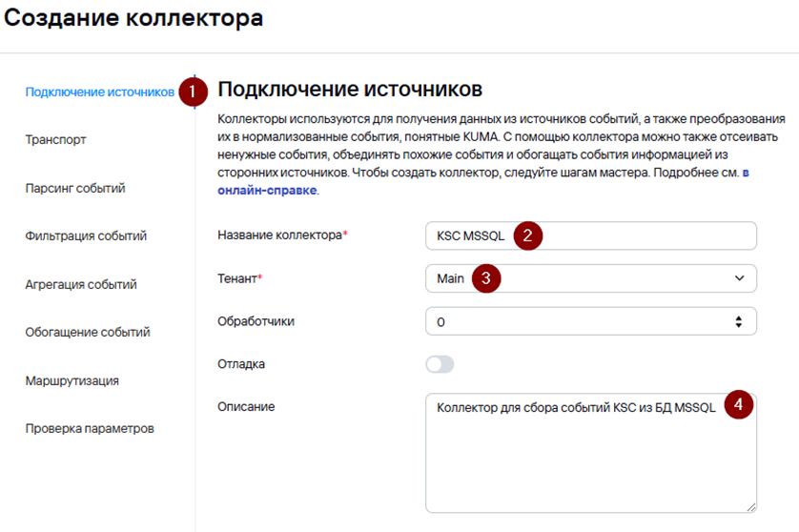Click the red annotation badge number 4
The width and height of the screenshot is (799, 532).
point(738,404)
